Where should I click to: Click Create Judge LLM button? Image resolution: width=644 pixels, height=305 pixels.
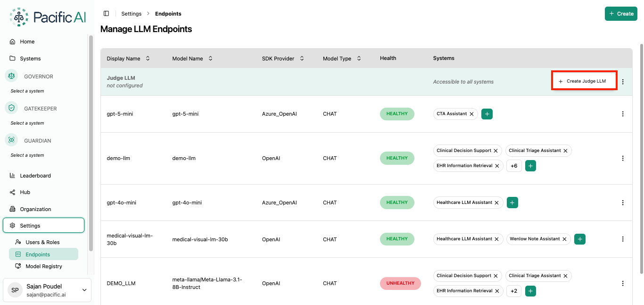tap(584, 81)
